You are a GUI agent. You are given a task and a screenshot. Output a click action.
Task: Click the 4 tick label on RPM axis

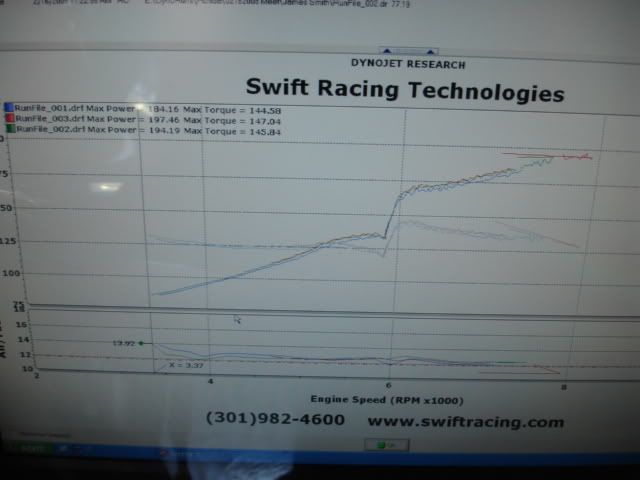point(210,381)
